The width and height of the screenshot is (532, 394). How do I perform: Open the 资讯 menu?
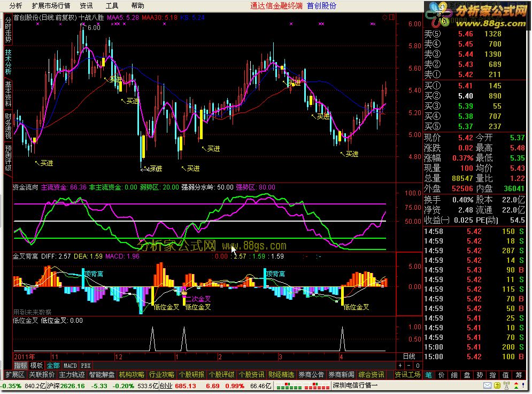coord(86,6)
